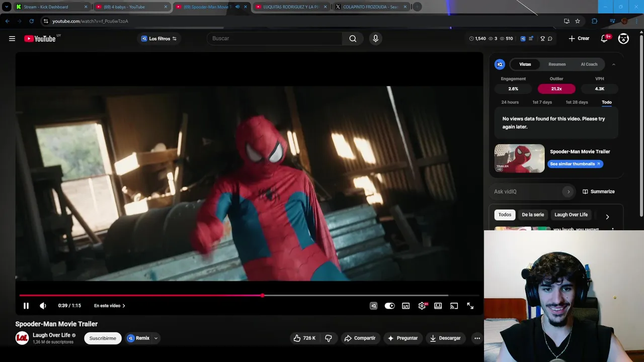Open the Laugh Over Life channel name
This screenshot has height=362, width=644.
coord(51,335)
